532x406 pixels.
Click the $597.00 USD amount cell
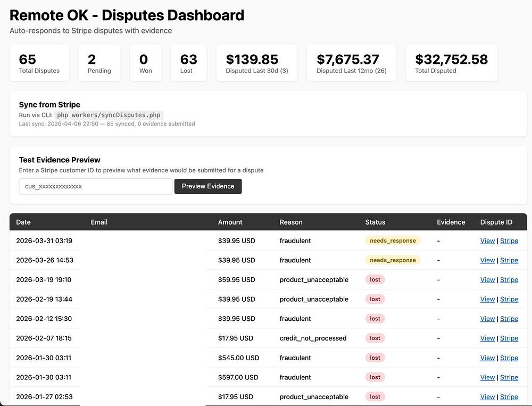pyautogui.click(x=238, y=377)
